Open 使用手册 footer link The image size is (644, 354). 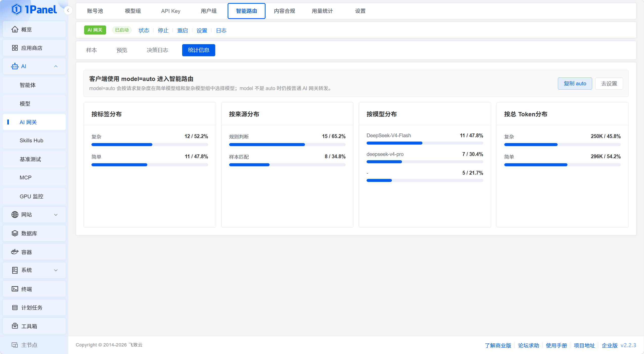(x=556, y=345)
